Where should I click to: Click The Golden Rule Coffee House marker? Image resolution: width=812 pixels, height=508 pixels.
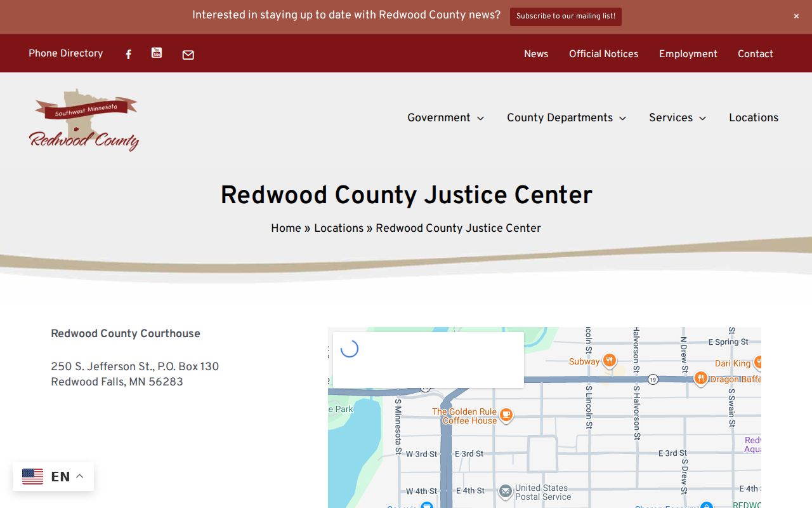506,415
